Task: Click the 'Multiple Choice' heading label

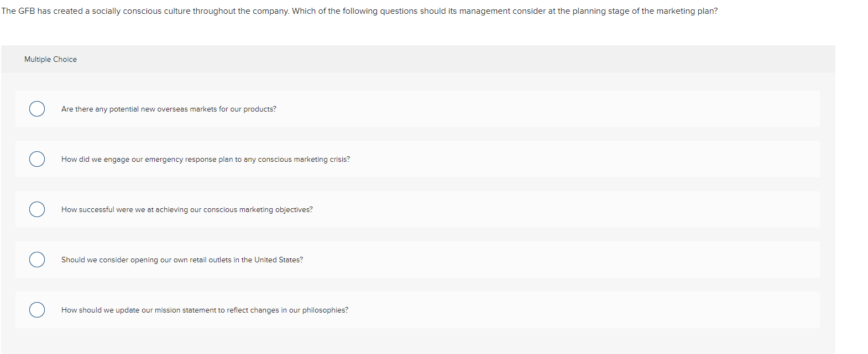Action: tap(50, 60)
